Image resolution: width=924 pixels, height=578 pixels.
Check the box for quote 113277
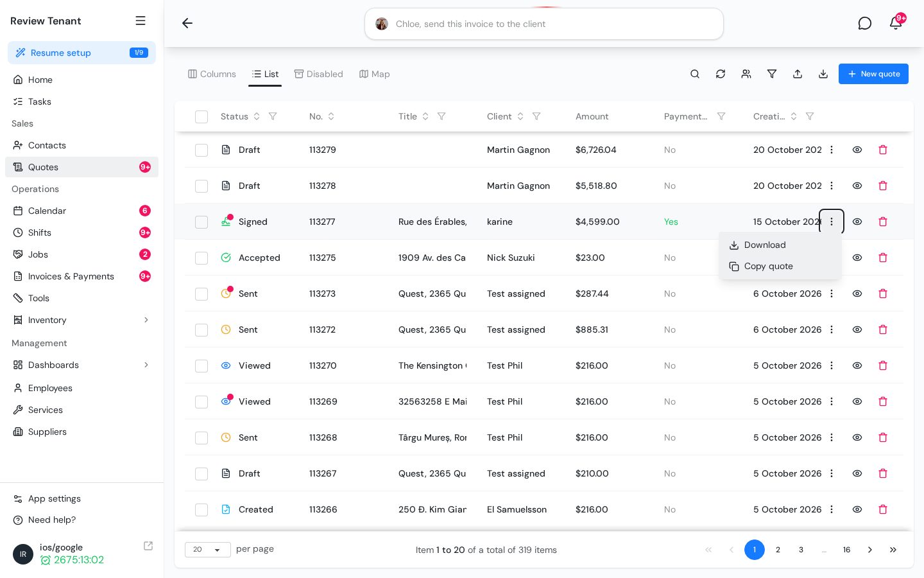click(x=201, y=222)
